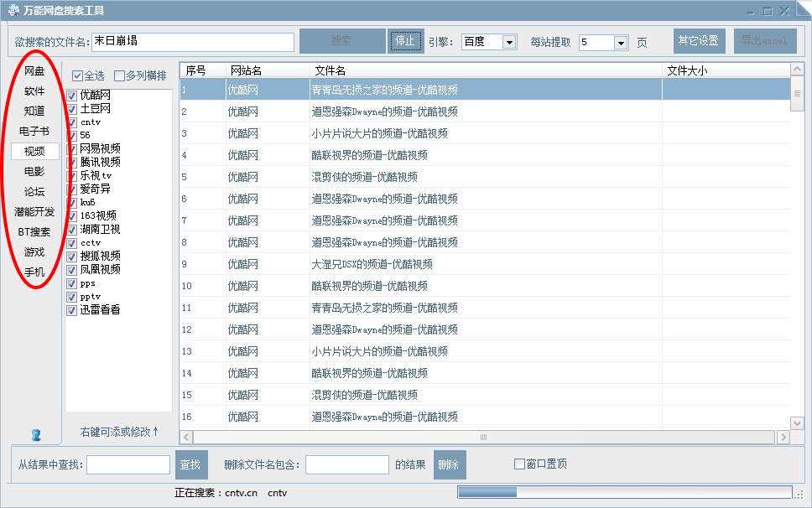Focus the 从结果中查找 input field
The height and width of the screenshot is (508, 812).
click(x=128, y=464)
